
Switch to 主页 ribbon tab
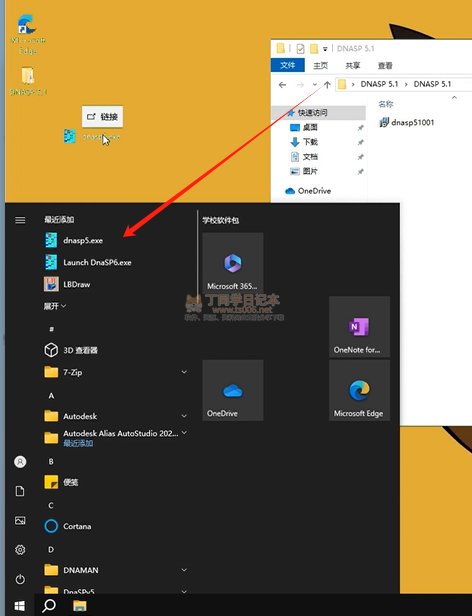point(320,66)
